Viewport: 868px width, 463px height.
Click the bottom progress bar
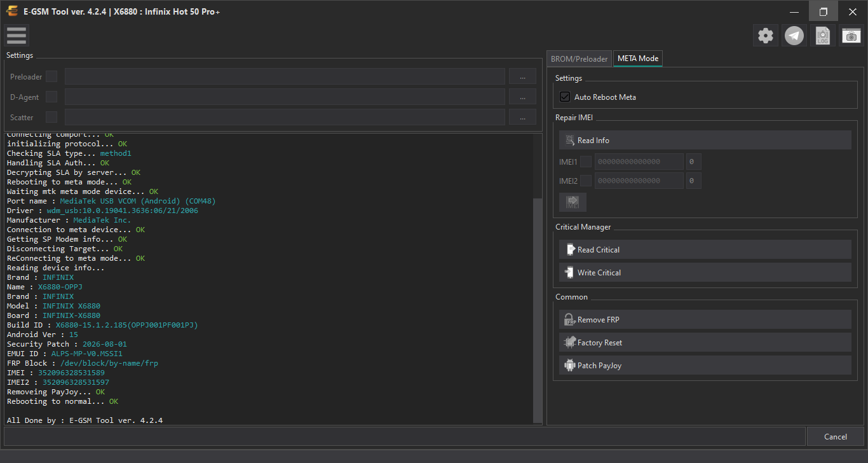coord(405,436)
